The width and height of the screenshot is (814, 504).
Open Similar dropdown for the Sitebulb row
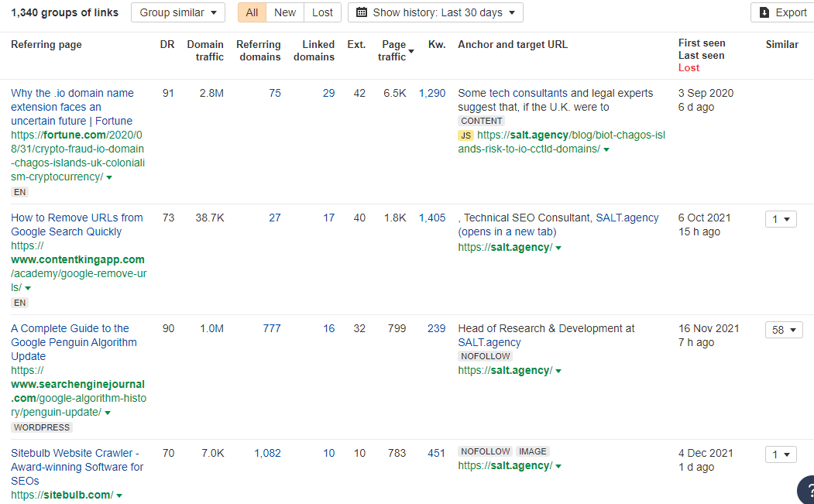point(781,454)
